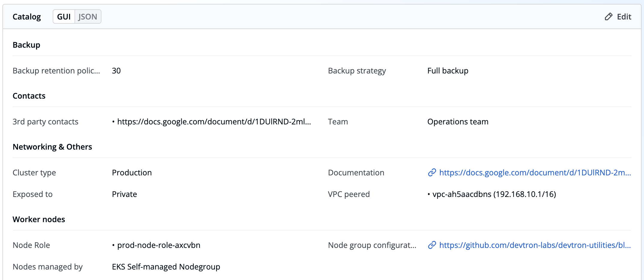Screen dimensions: 644x280
Task: Open the devtron-utilities GitHub link
Action: pos(535,245)
